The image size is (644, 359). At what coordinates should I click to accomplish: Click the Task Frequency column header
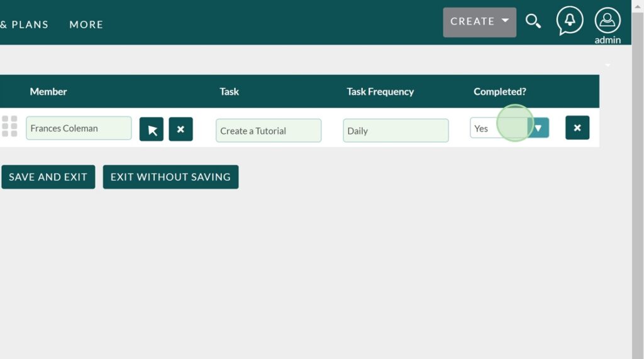[380, 92]
